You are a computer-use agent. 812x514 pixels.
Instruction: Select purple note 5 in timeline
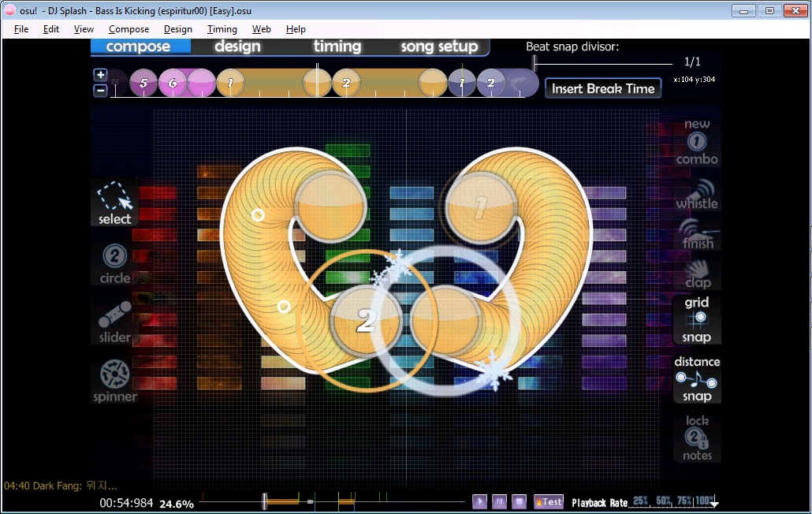pyautogui.click(x=143, y=83)
